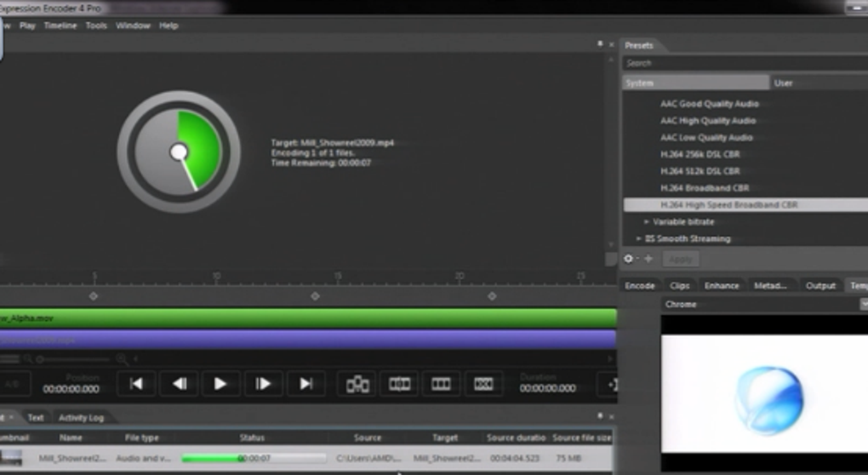
Task: Sort by the Name column header
Action: [71, 438]
